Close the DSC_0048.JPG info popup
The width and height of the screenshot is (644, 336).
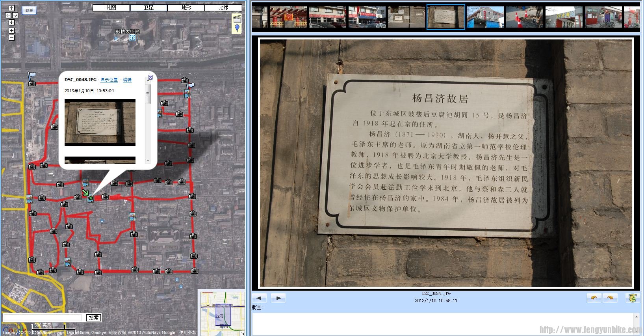click(150, 77)
